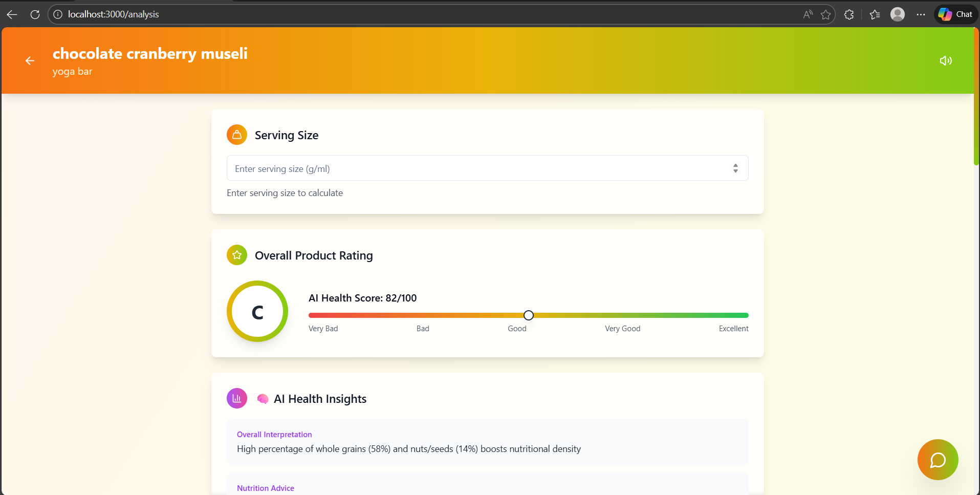Click the orange Serving Size bag icon
This screenshot has width=980, height=495.
pyautogui.click(x=237, y=135)
